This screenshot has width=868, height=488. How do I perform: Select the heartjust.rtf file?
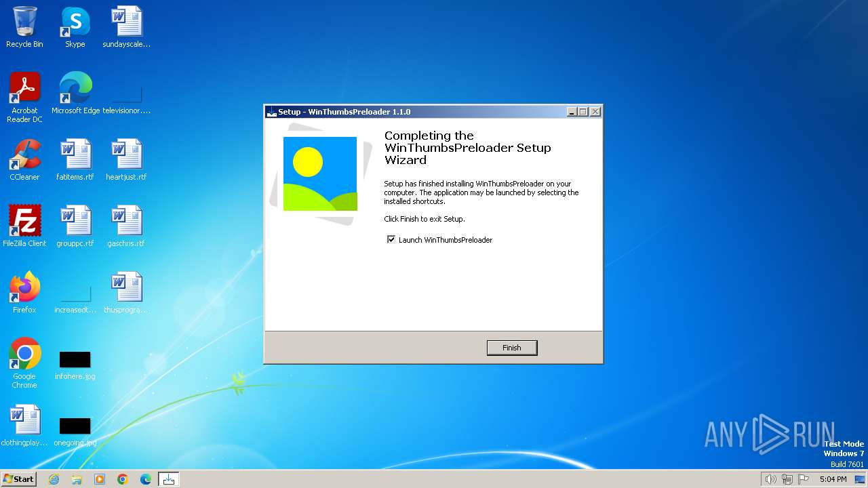coord(126,160)
